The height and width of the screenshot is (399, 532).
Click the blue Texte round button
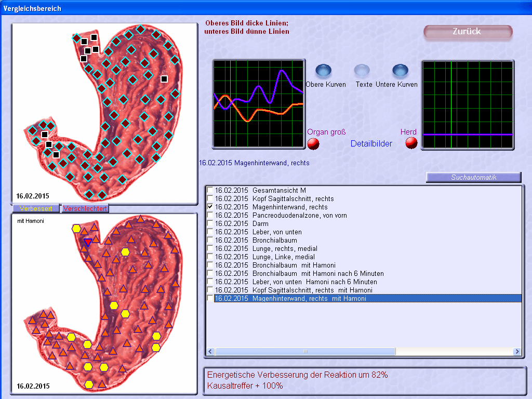coord(362,70)
